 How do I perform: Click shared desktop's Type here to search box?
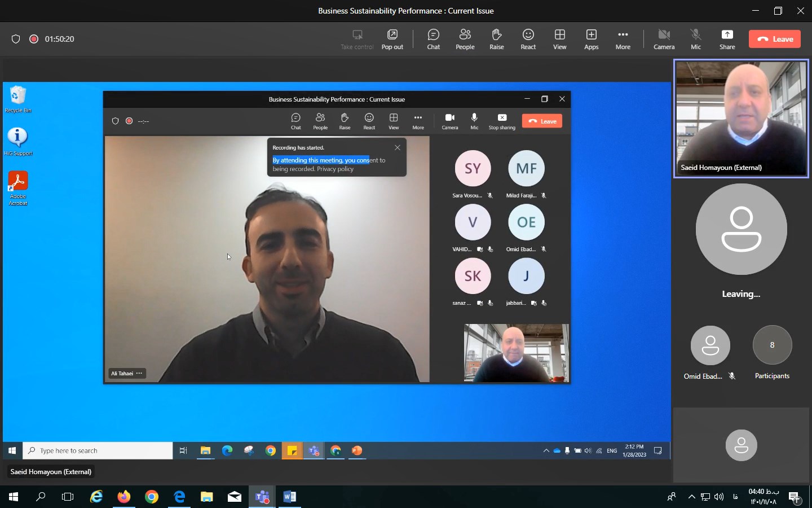coord(98,450)
